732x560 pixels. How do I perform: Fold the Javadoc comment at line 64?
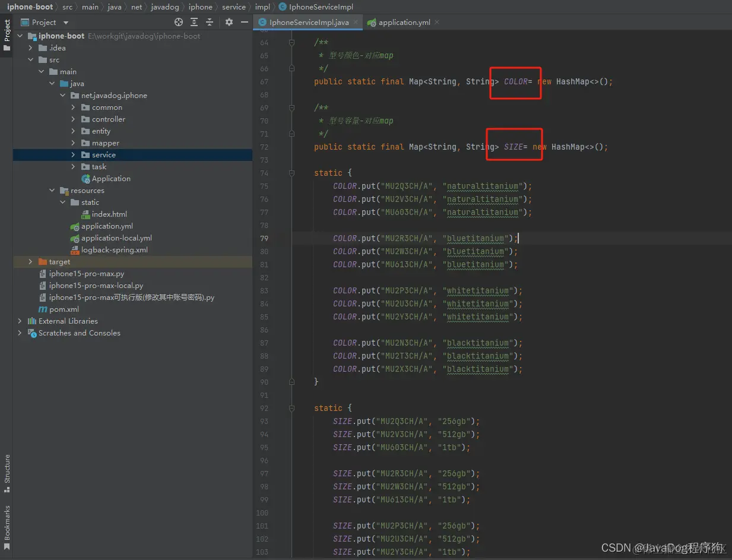pos(291,43)
